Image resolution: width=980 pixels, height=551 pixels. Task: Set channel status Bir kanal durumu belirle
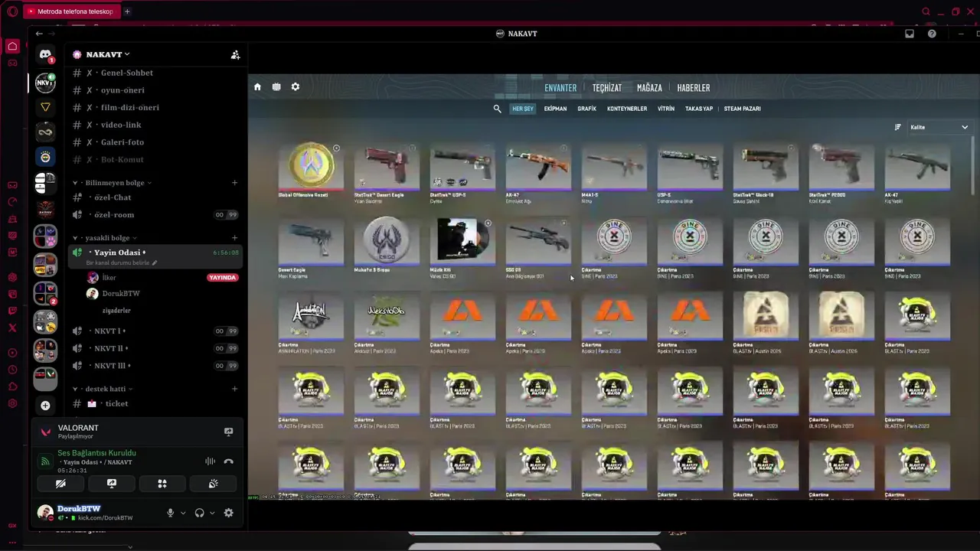(121, 262)
